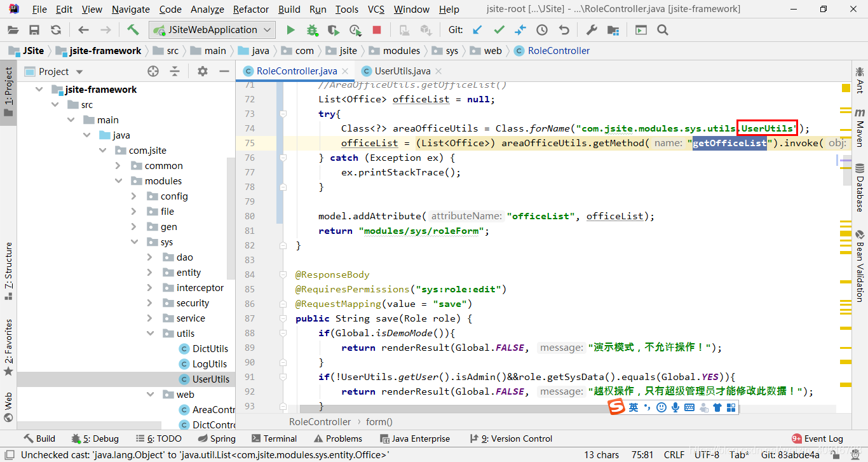868x462 pixels.
Task: Toggle the 2: Favorites side tab
Action: pyautogui.click(x=8, y=347)
